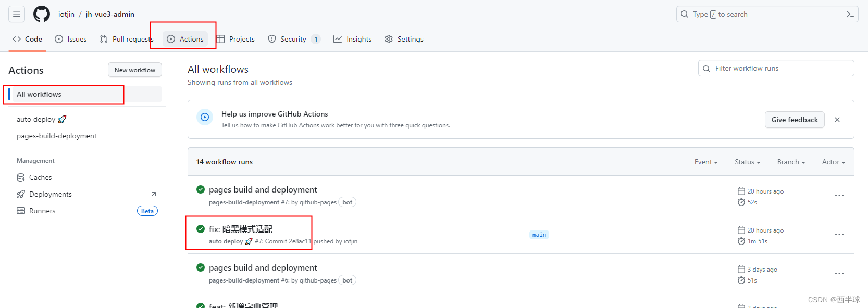
Task: Open kebab menu for pages-build-deployment #6 run
Action: click(839, 274)
